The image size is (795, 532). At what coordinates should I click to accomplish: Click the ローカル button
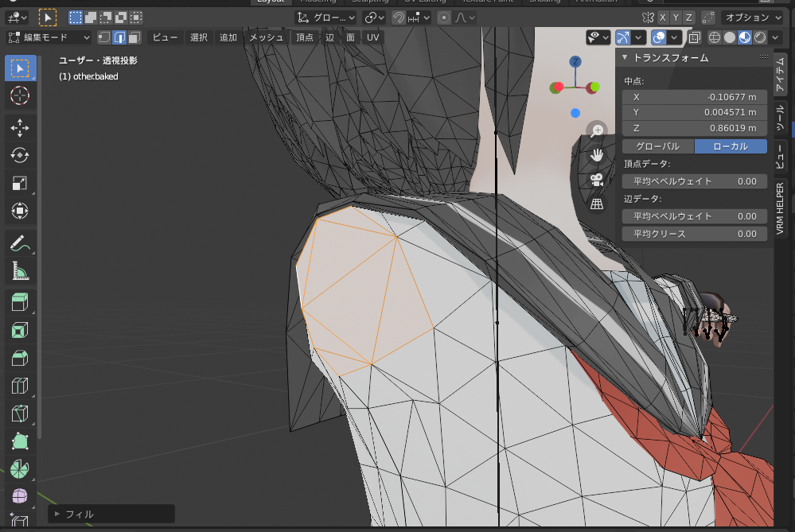(x=730, y=146)
